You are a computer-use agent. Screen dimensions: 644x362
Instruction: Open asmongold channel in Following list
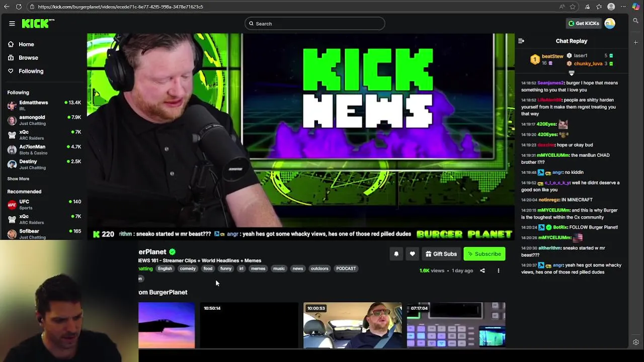(44, 120)
